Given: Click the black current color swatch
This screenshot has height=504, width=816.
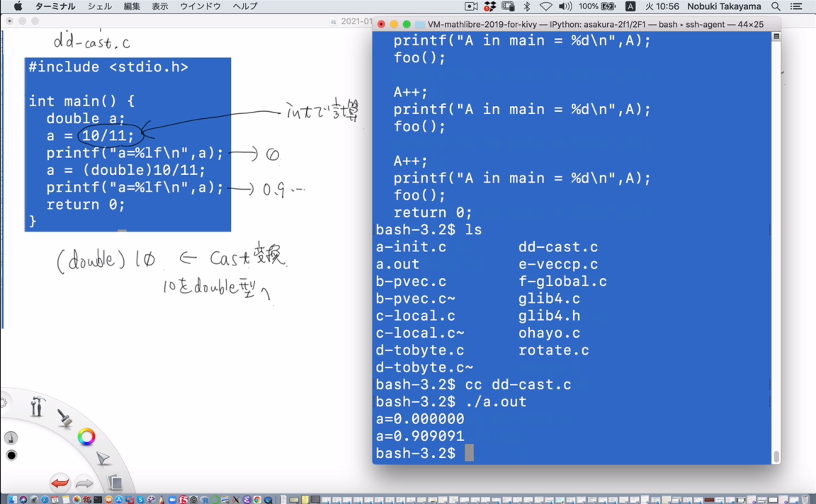Looking at the screenshot, I should click(11, 455).
